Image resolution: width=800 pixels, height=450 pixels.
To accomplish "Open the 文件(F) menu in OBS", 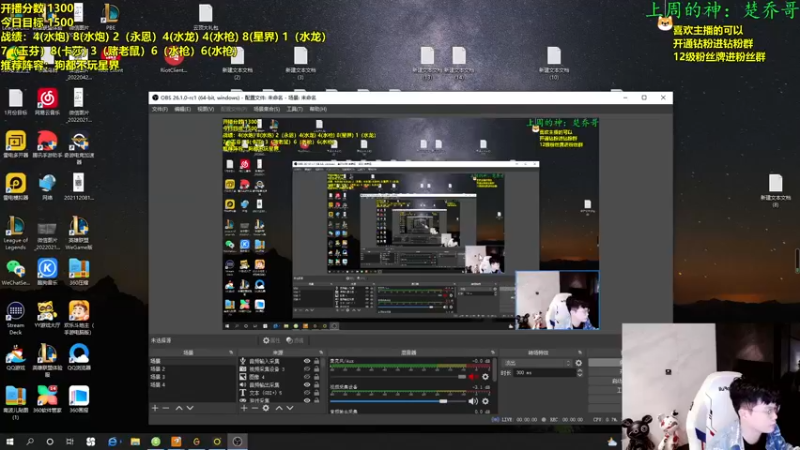I will pyautogui.click(x=160, y=109).
